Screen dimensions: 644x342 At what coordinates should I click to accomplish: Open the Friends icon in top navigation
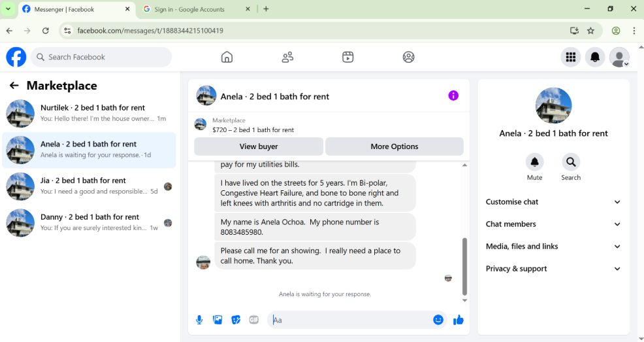pyautogui.click(x=287, y=57)
